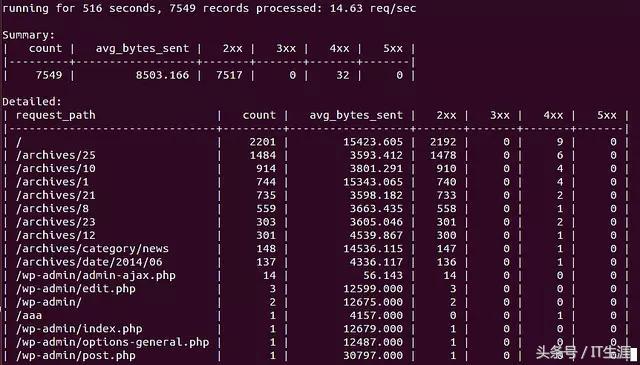Click the "/wp-admin/edit.php" path
Viewport: 640px width, 365px height.
click(76, 289)
